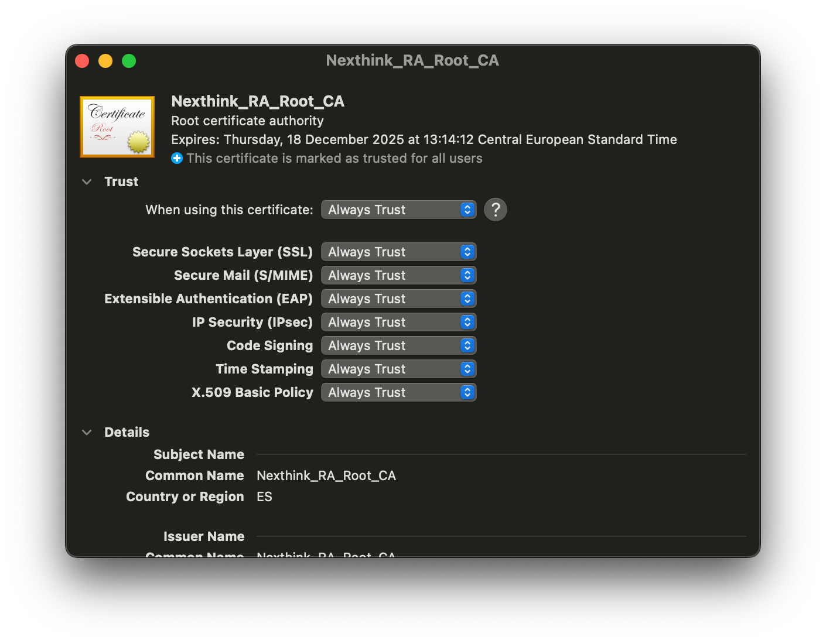
Task: Open the 'When using this certificate' dropdown
Action: click(398, 210)
